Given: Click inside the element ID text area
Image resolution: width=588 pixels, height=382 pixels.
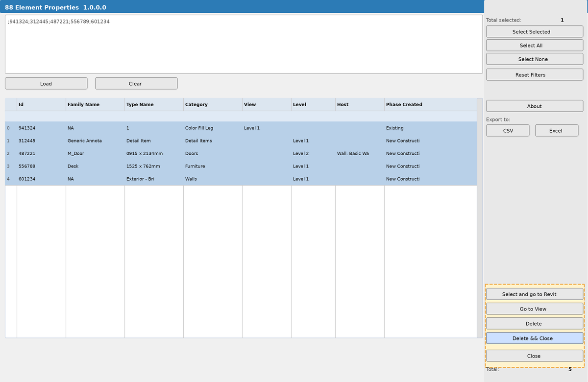Looking at the screenshot, I should pyautogui.click(x=244, y=43).
